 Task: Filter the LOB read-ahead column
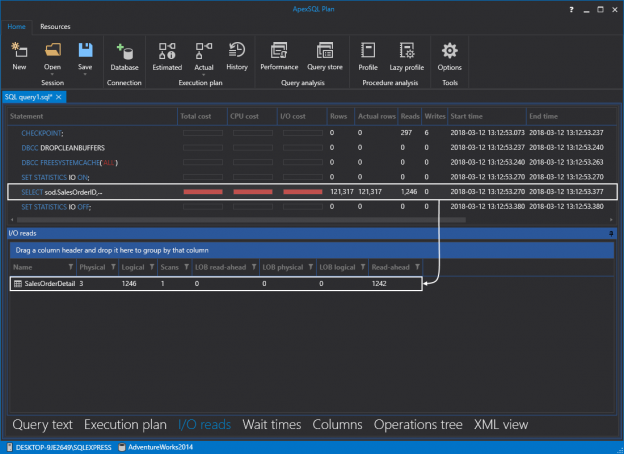point(254,267)
